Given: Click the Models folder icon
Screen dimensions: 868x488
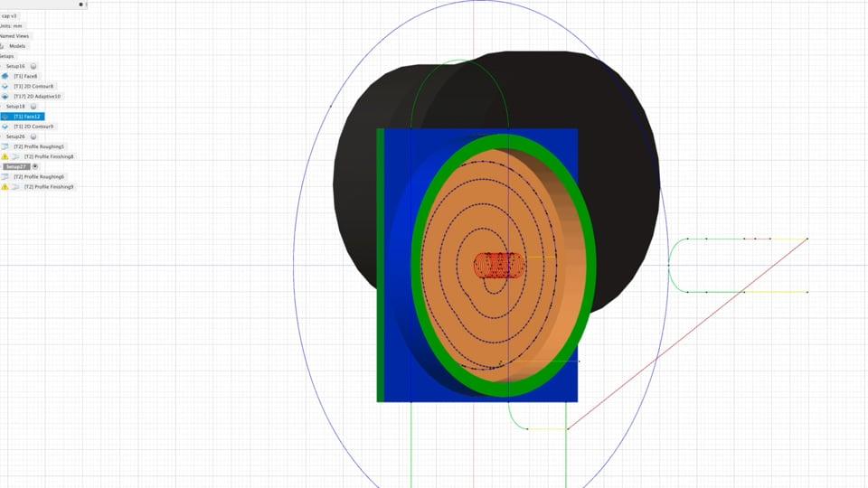Looking at the screenshot, I should pos(2,46).
